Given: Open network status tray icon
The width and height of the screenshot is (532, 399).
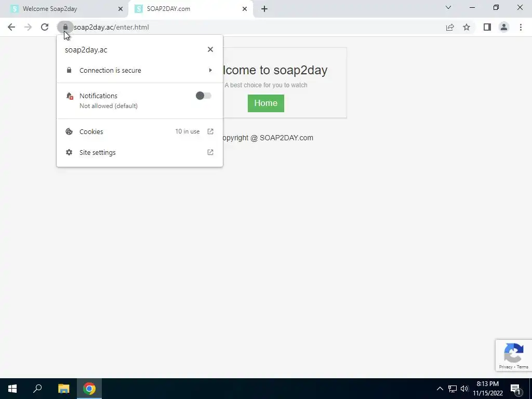Looking at the screenshot, I should (453, 389).
